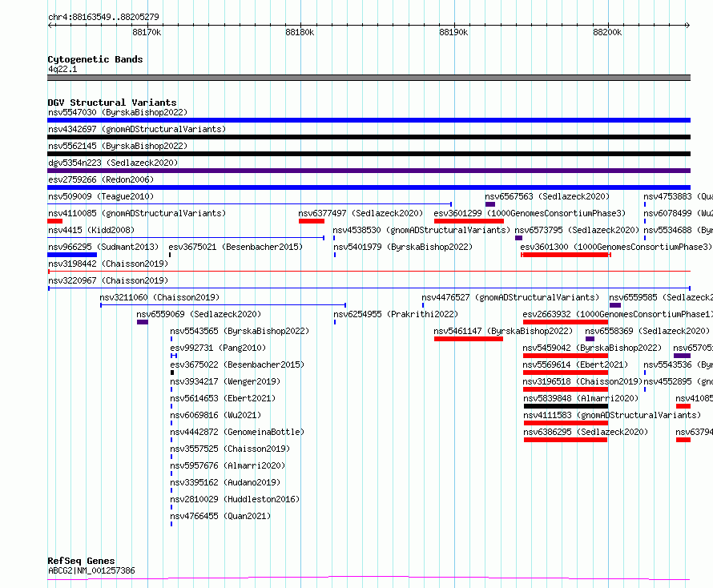Open the nsv966295 (Sudmant2013) blue block
713x588 pixels.
[x=72, y=255]
